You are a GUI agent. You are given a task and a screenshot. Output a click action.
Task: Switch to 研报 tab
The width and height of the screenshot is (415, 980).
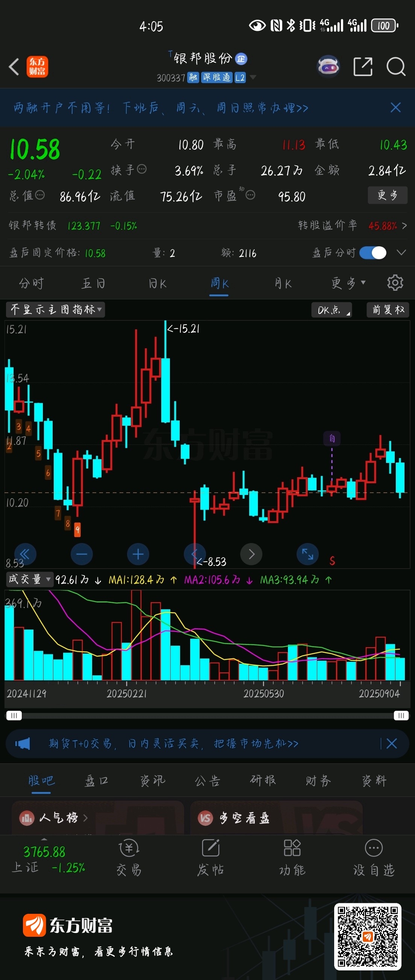coord(263,781)
